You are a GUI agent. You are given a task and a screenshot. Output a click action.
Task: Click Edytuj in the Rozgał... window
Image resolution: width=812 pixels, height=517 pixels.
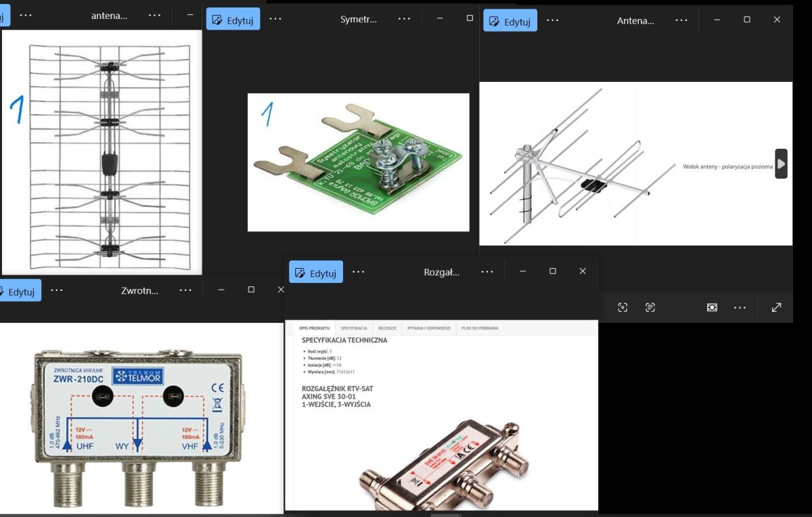[x=316, y=273]
